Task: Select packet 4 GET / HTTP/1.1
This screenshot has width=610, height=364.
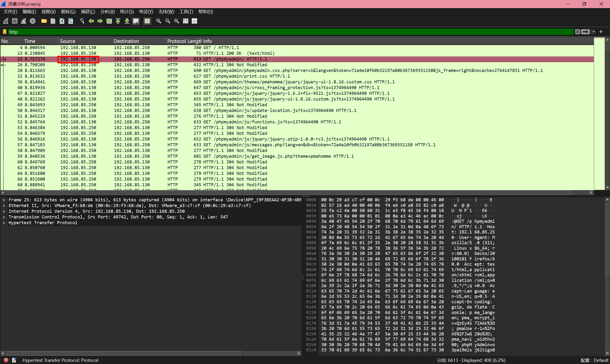Action: 297,48
